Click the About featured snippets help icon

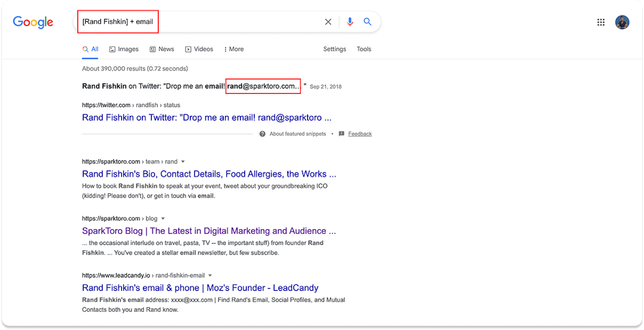click(262, 134)
